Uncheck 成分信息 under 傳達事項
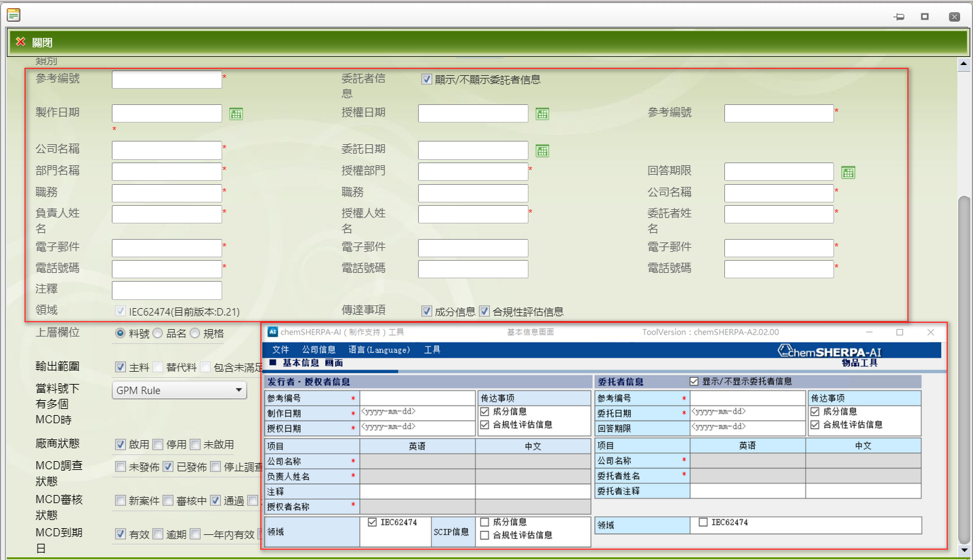973x560 pixels. [x=426, y=311]
